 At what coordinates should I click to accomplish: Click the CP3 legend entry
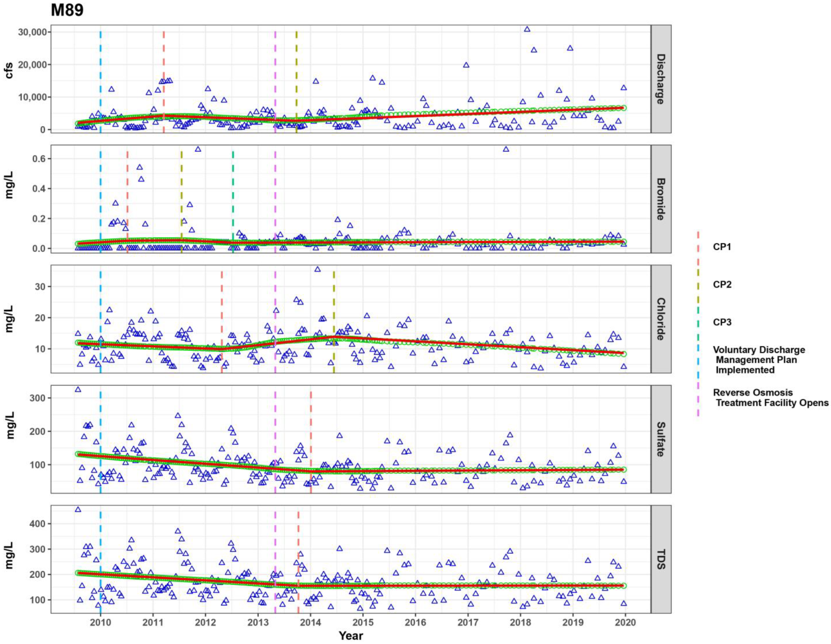(x=722, y=322)
